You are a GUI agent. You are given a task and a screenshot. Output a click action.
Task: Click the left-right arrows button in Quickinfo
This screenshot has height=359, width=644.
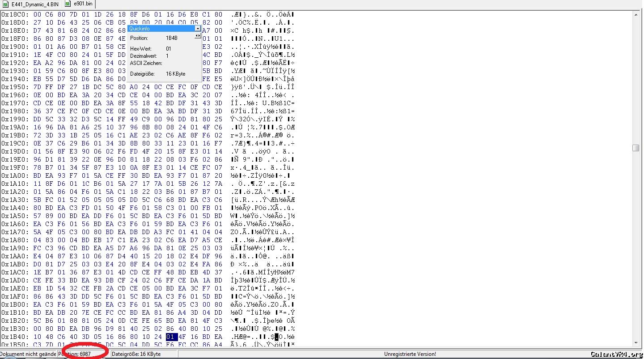pos(197,36)
